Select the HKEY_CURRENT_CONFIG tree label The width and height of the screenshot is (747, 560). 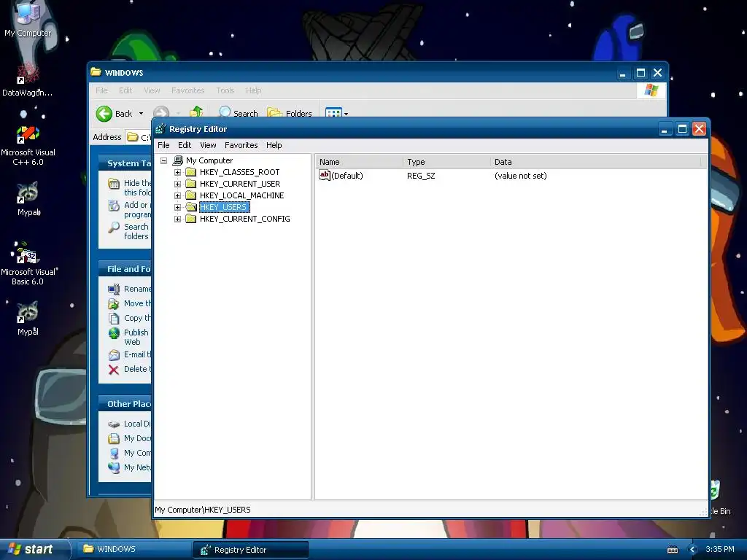click(x=245, y=219)
